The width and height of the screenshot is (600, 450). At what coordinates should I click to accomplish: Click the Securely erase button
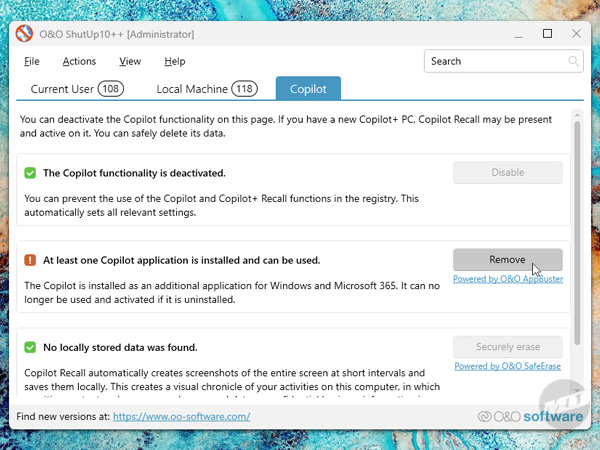click(507, 347)
